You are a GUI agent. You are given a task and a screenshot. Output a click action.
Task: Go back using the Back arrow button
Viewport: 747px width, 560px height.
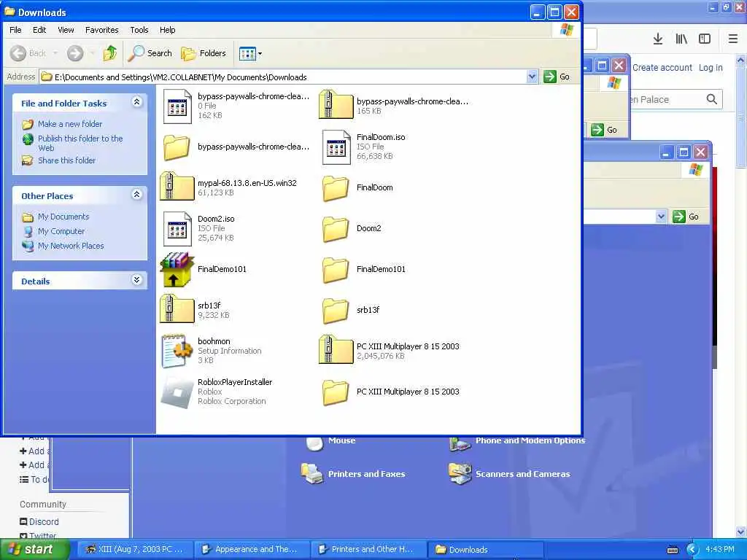click(28, 53)
